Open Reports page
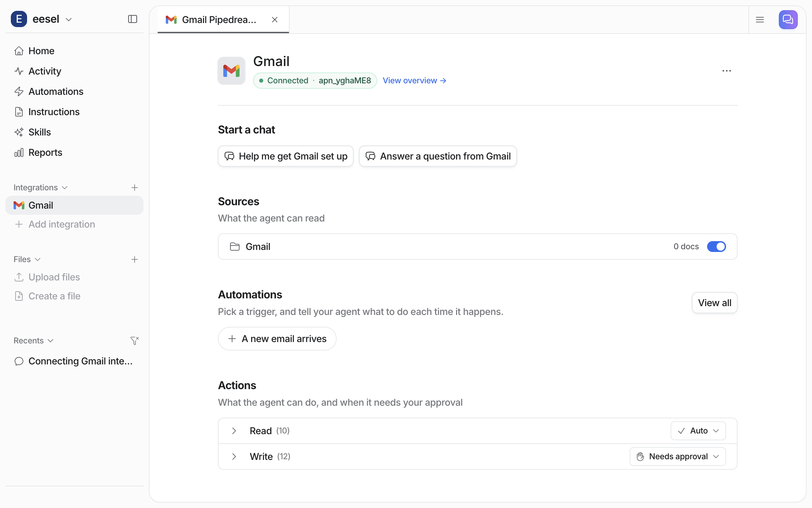This screenshot has height=508, width=812. (x=74, y=152)
